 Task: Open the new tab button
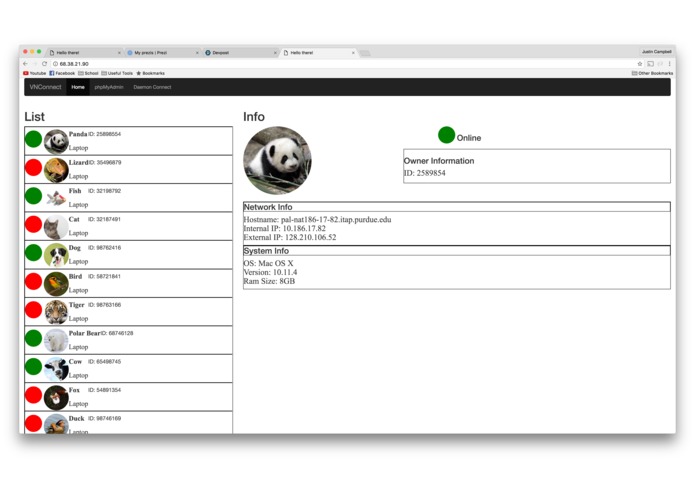[x=365, y=53]
